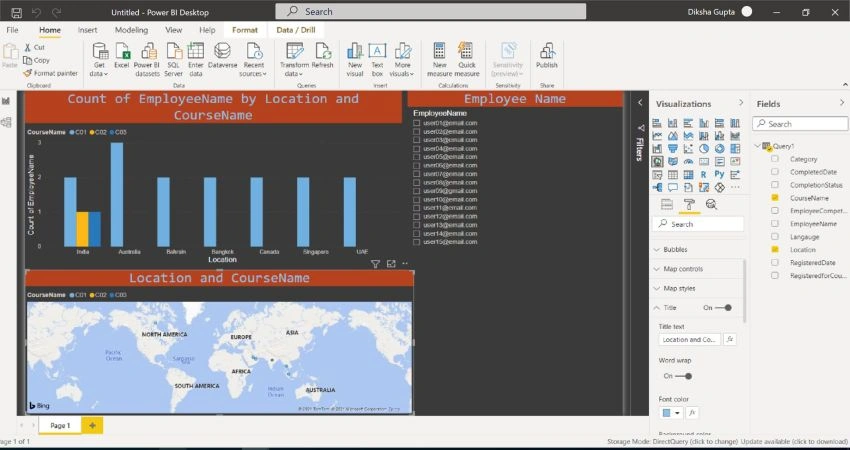Choose the Pie chart visualization

(704, 149)
